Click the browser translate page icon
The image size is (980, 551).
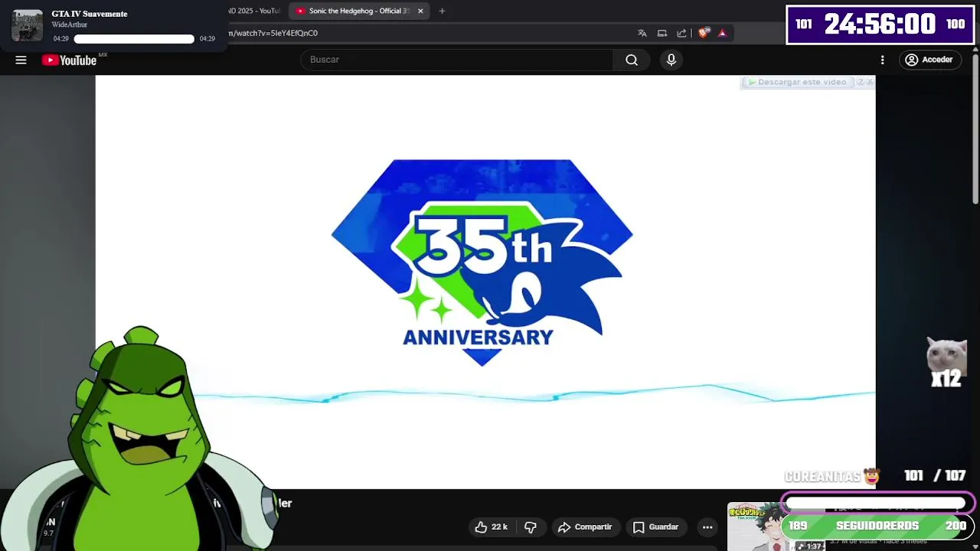[642, 33]
